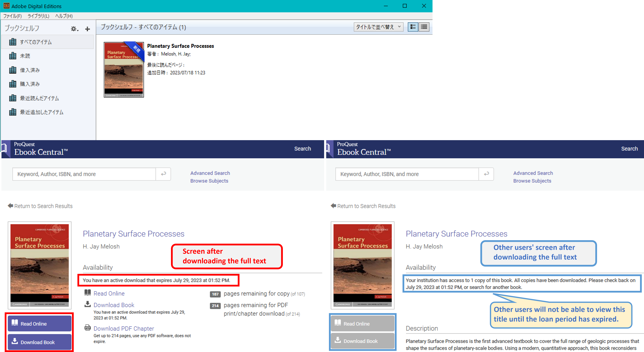The width and height of the screenshot is (644, 352).
Task: Click the plus icon to add bookshelf
Action: (87, 29)
